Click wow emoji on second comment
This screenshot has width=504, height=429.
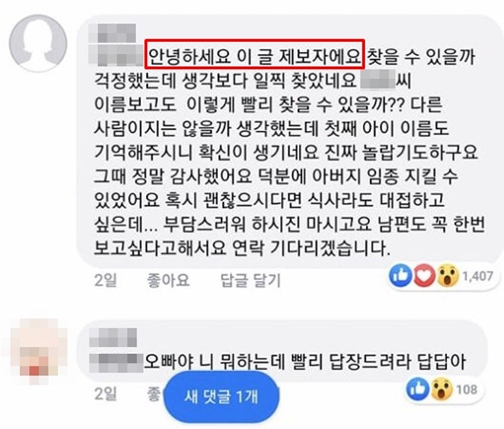441,389
